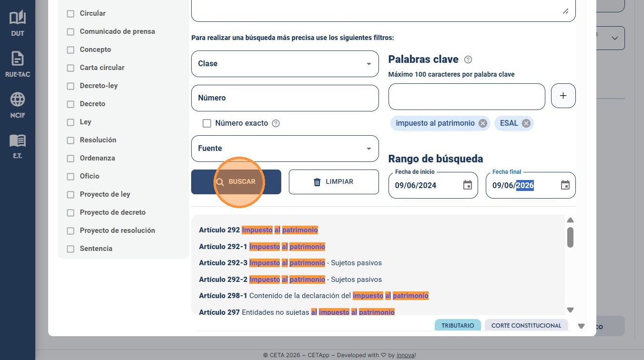Open the NCIF globe module
Image resolution: width=644 pixels, height=360 pixels.
tap(18, 105)
